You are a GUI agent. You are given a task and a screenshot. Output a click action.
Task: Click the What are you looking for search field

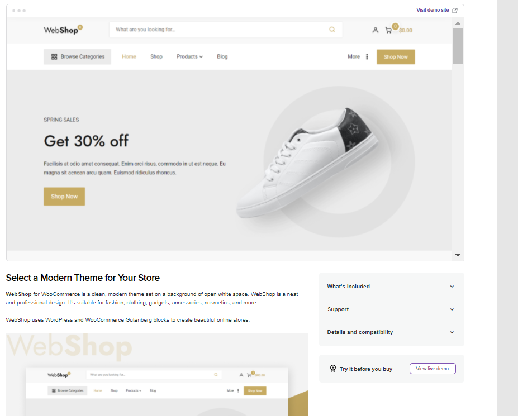pyautogui.click(x=226, y=30)
